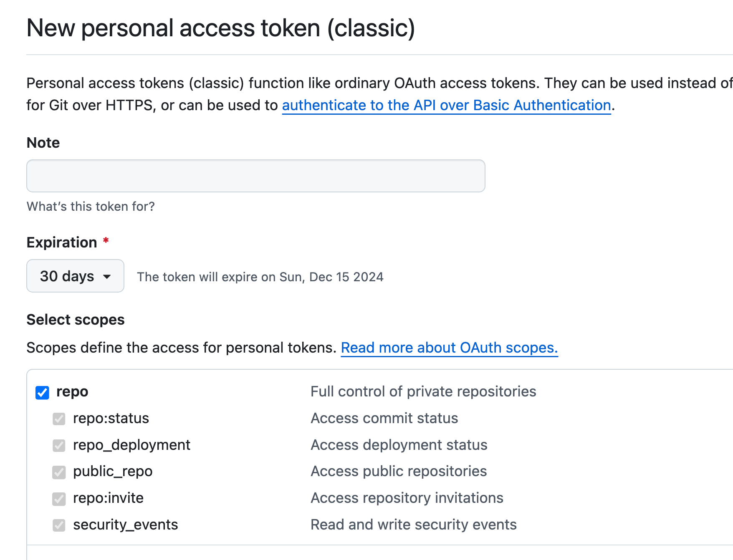Open the 30 days expiration dropdown
Screen dimensions: 733x560
coord(75,276)
